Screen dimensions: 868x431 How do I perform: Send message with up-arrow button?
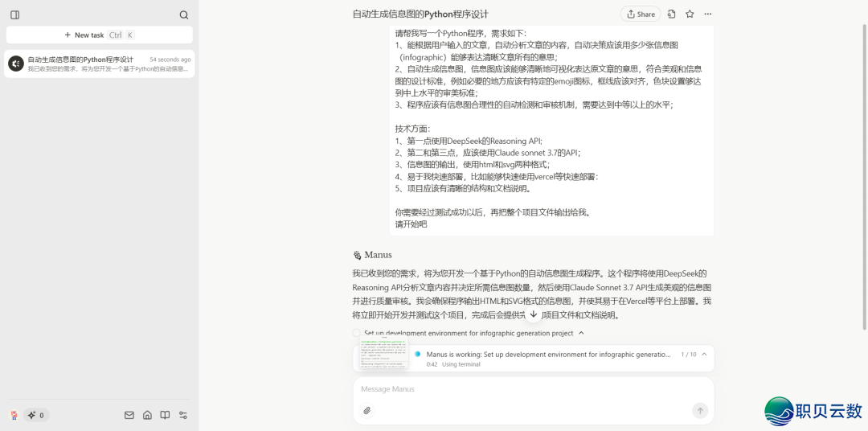[x=700, y=411]
